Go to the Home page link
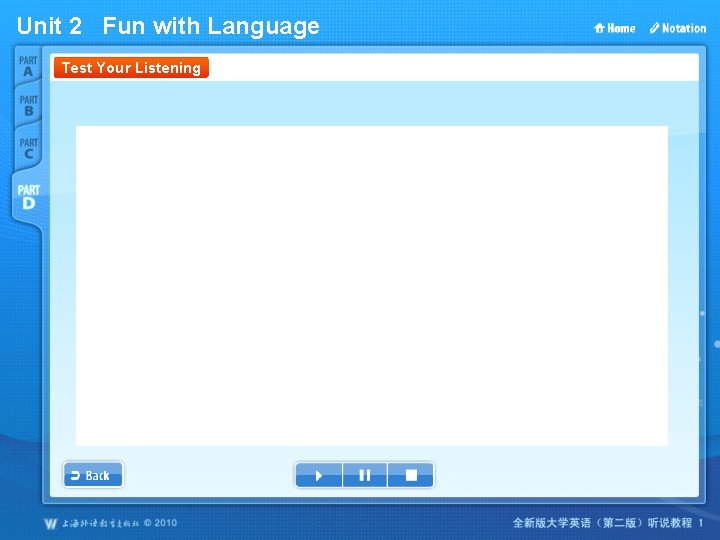The height and width of the screenshot is (540, 720). click(614, 28)
